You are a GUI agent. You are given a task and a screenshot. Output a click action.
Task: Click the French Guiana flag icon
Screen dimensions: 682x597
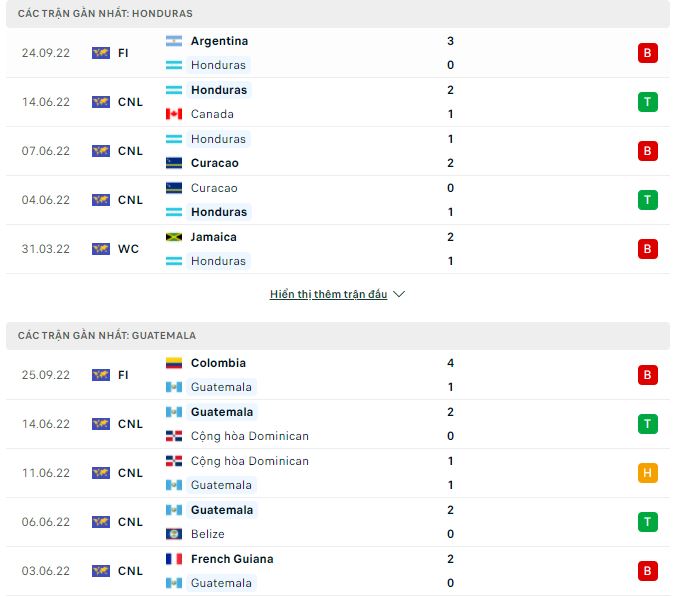pos(174,559)
